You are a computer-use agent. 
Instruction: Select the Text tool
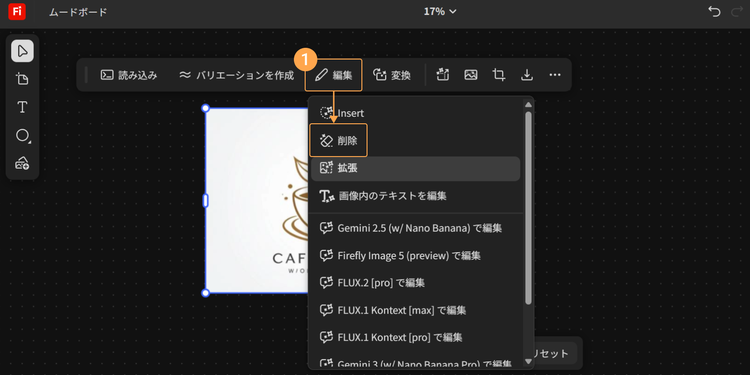point(22,107)
